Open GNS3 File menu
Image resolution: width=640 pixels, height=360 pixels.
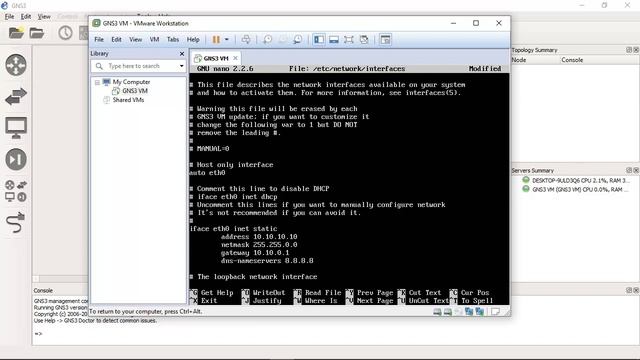pyautogui.click(x=9, y=17)
